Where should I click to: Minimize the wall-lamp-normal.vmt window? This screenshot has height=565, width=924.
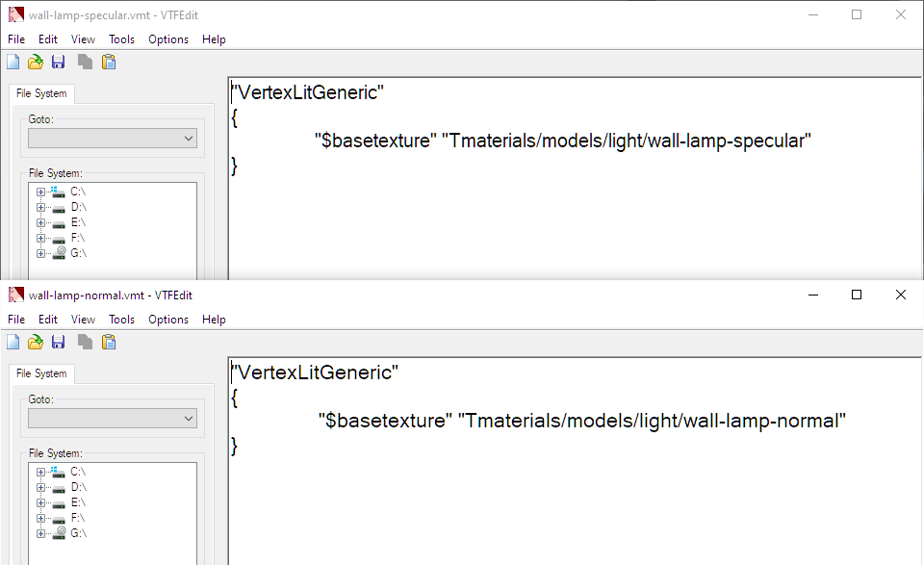(x=813, y=295)
